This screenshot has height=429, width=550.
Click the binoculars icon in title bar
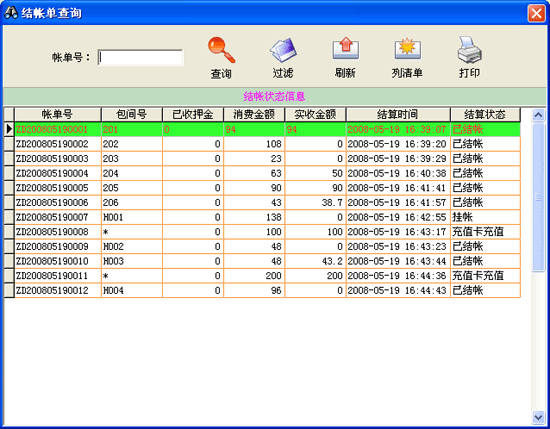pos(11,13)
